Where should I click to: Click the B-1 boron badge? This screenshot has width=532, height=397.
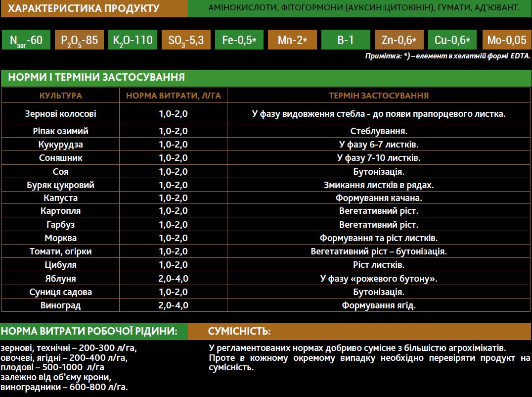tap(346, 40)
